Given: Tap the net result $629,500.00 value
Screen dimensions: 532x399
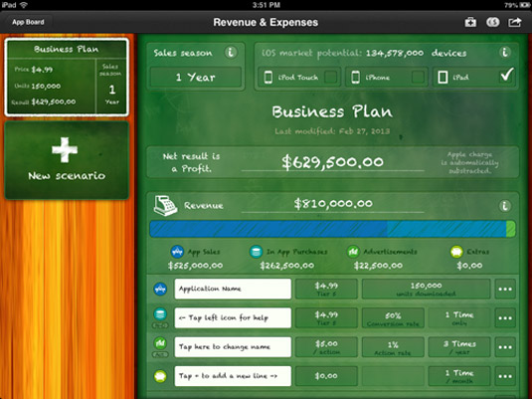Looking at the screenshot, I should [332, 162].
